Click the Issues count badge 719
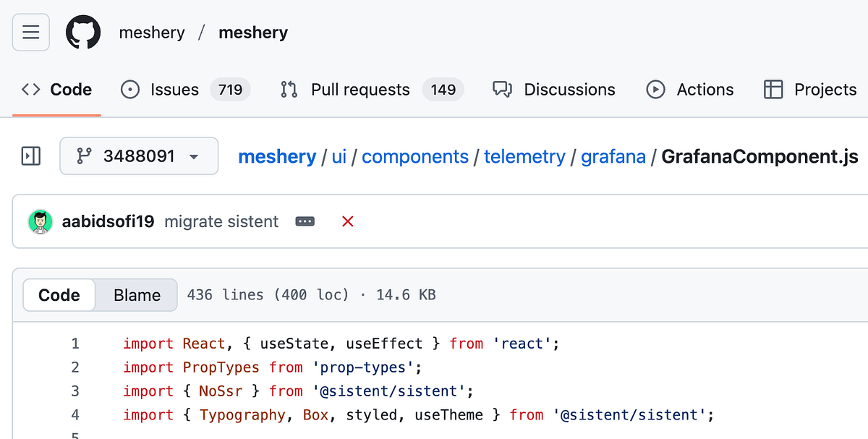The width and height of the screenshot is (868, 439). click(230, 90)
